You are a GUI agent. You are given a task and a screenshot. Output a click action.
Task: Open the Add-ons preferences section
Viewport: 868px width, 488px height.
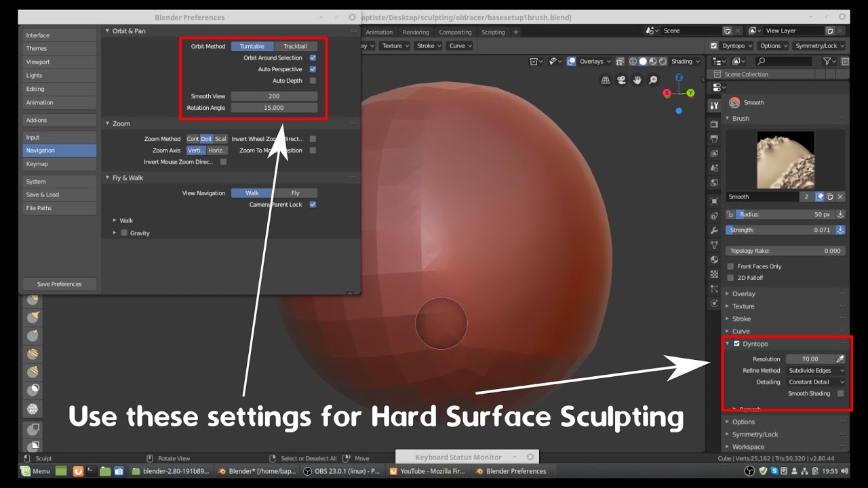(x=60, y=120)
